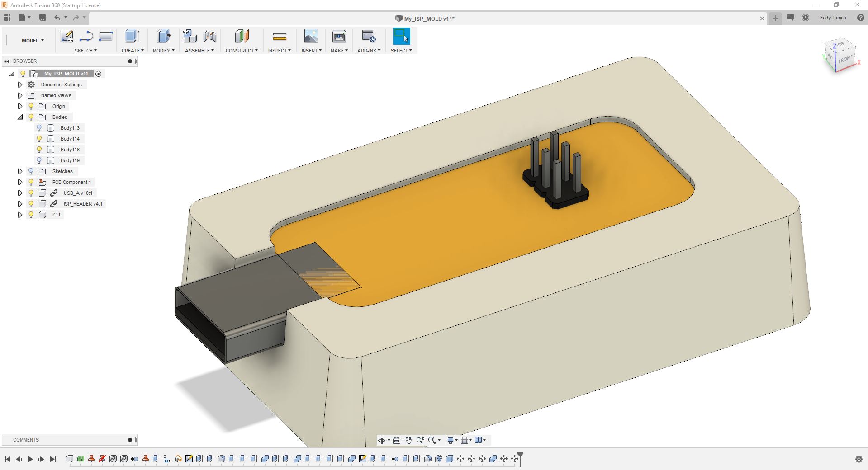The width and height of the screenshot is (868, 470).
Task: Click the New Component assemble icon
Action: 190,36
